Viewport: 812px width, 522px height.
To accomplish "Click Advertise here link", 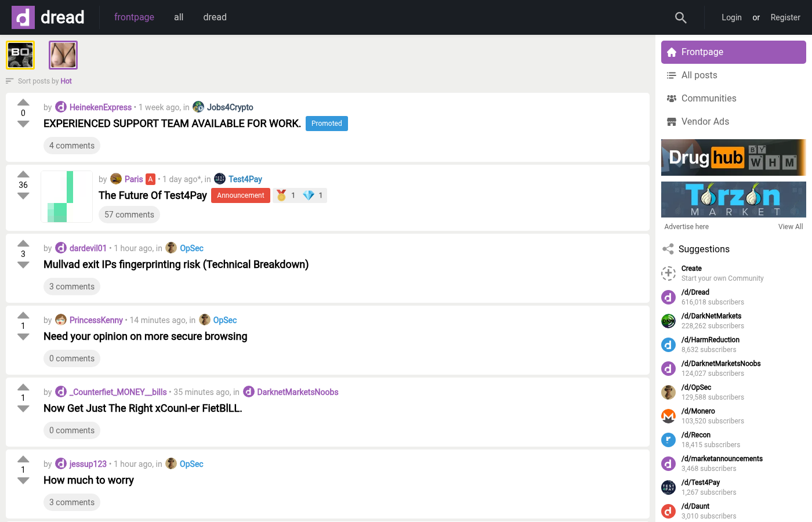I will point(686,227).
